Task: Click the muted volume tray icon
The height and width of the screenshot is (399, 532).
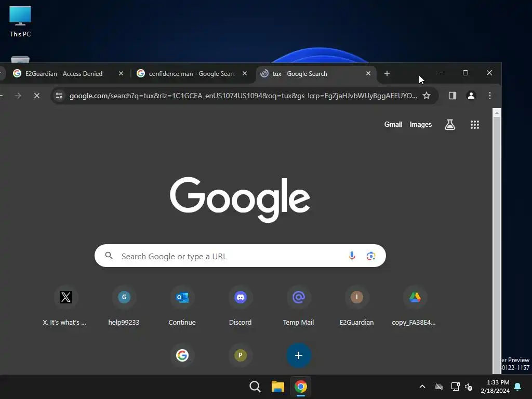Action: (x=469, y=387)
